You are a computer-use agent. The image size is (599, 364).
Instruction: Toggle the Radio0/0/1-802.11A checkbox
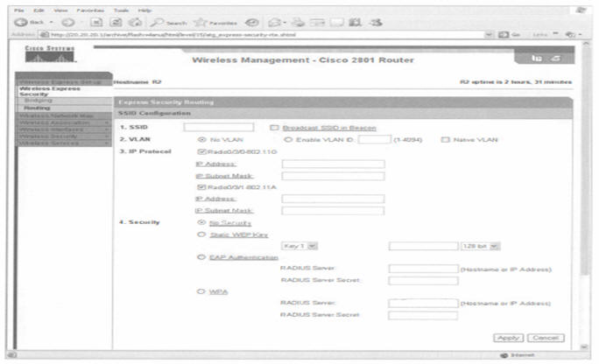(x=201, y=187)
